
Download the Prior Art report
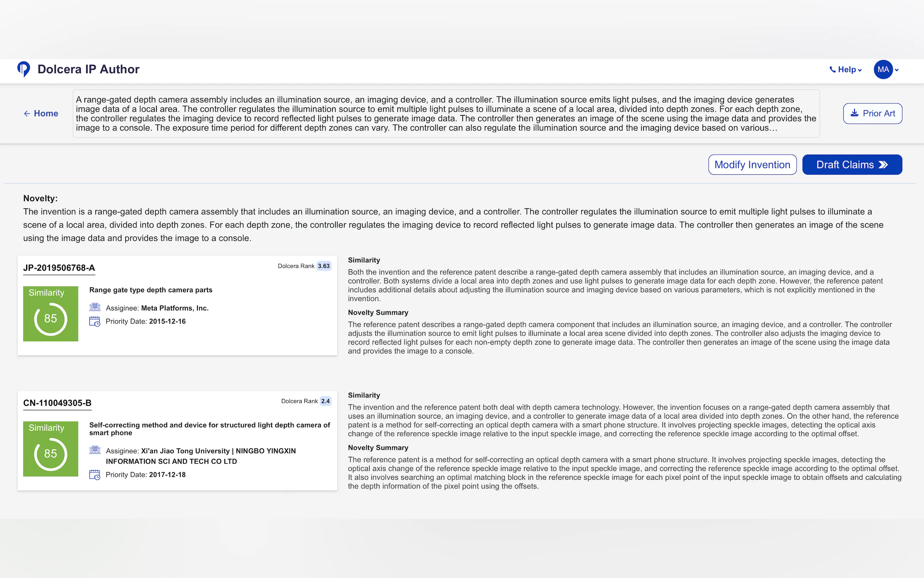[872, 114]
